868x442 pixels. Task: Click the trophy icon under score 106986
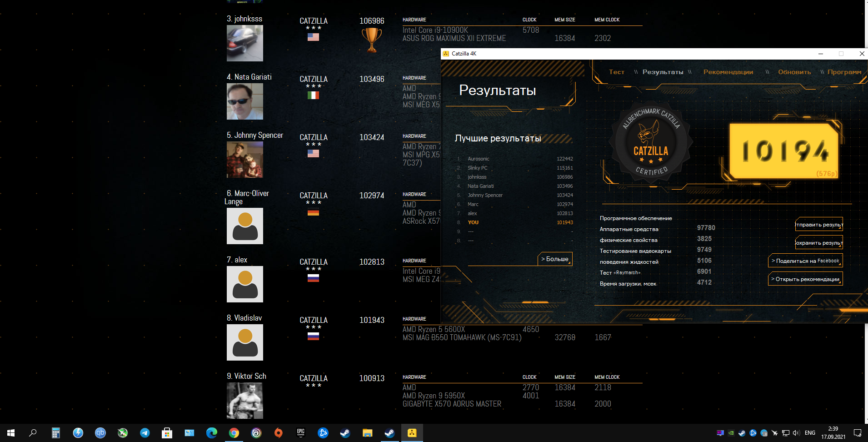coord(372,40)
